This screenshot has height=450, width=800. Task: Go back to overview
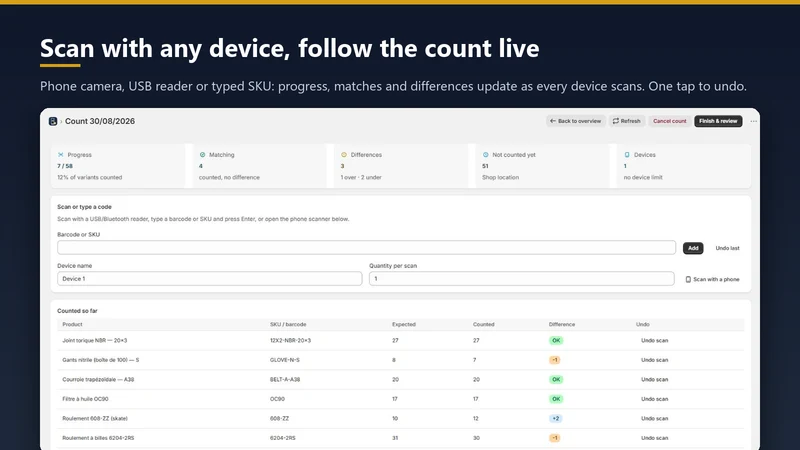tap(576, 121)
